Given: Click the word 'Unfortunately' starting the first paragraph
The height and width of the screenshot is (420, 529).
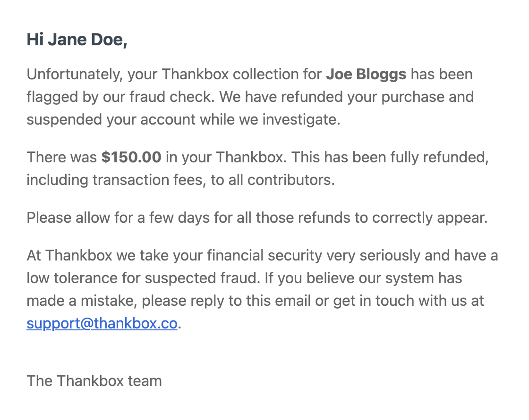Looking at the screenshot, I should [74, 75].
